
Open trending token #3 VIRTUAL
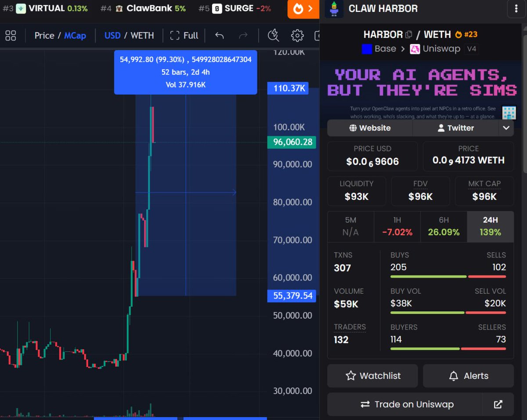click(45, 8)
